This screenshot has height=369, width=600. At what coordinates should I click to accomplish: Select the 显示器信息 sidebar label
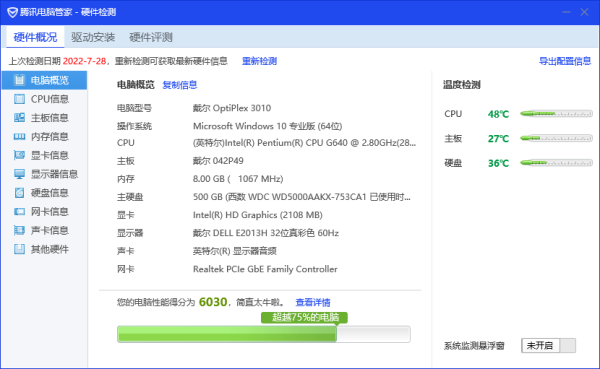tap(54, 174)
